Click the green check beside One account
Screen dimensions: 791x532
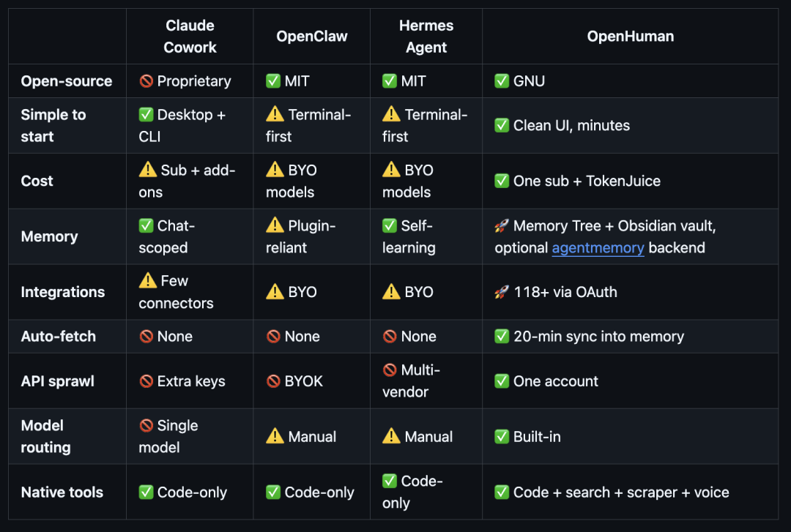(x=502, y=381)
